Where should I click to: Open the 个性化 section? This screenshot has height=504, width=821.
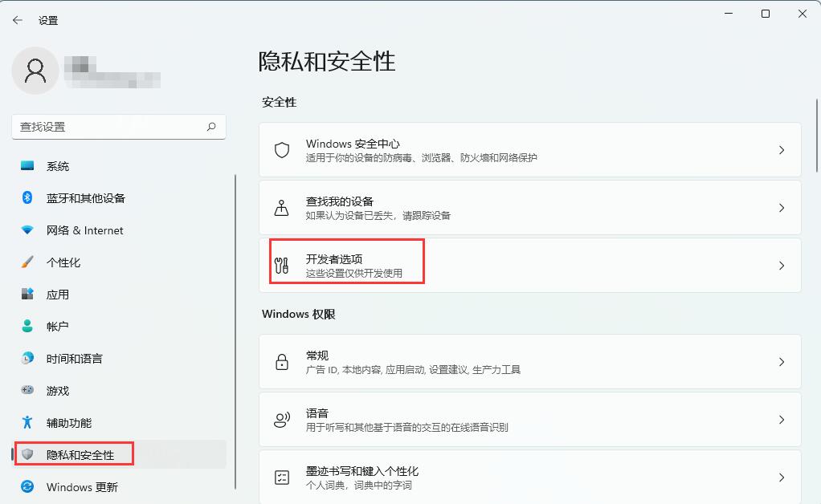[119, 262]
